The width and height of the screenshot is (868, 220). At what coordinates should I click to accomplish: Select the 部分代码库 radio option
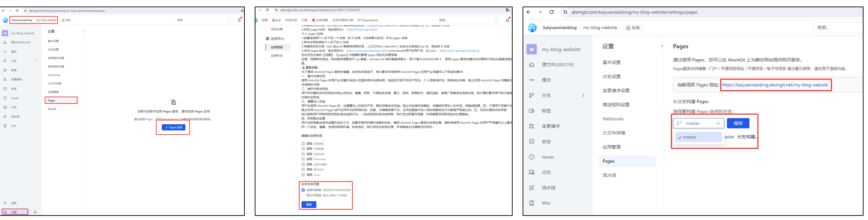[303, 196]
